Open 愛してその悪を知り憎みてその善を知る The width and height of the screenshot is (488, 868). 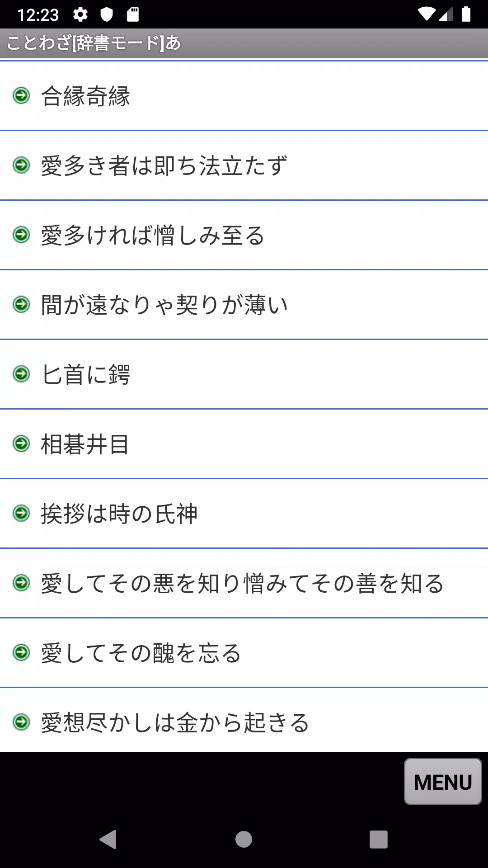(x=243, y=583)
